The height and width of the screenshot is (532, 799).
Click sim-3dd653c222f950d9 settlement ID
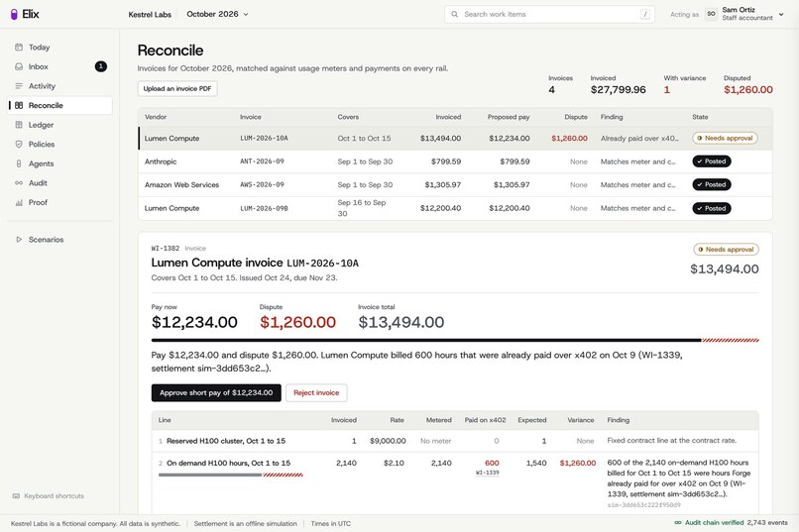(x=643, y=505)
